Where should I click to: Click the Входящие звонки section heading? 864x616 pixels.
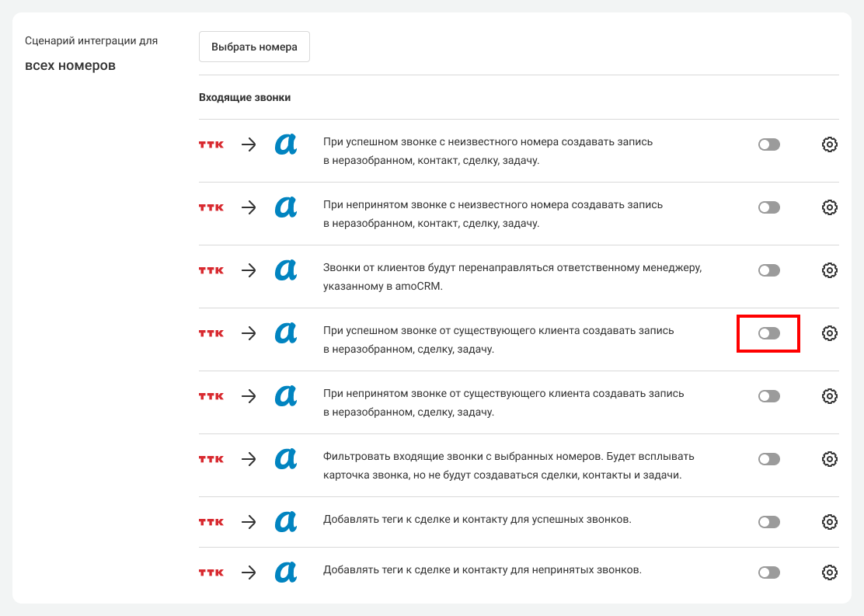tap(245, 98)
